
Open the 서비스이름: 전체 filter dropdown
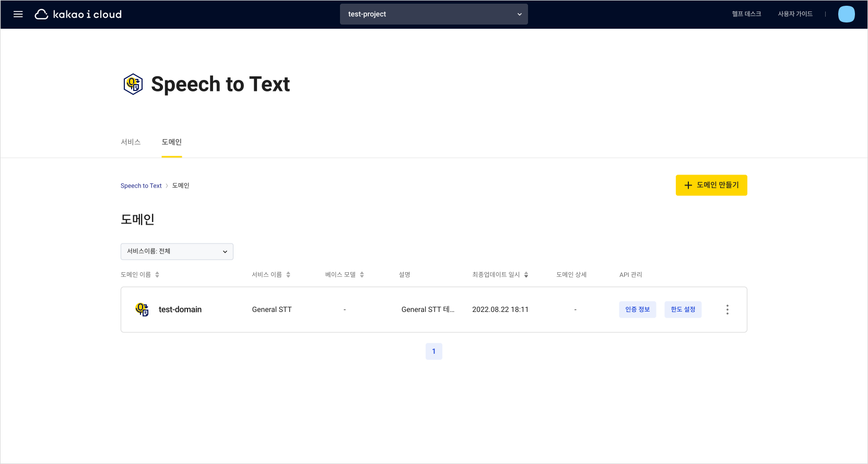coord(177,251)
